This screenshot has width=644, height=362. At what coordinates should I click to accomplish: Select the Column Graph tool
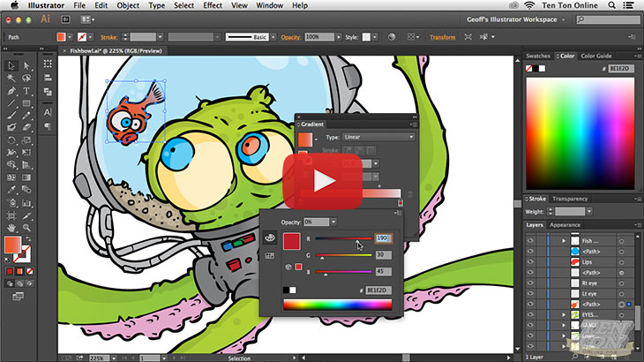coord(26,203)
